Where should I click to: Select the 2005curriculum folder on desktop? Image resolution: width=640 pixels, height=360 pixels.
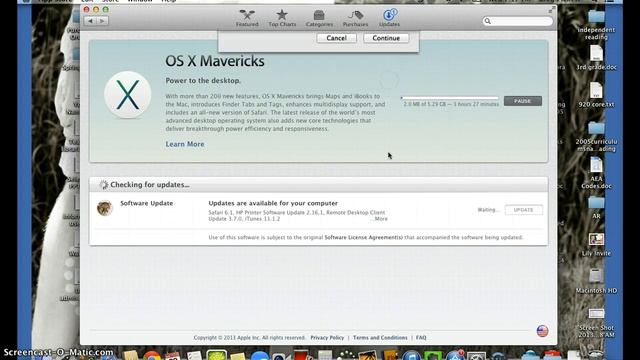[x=596, y=136]
